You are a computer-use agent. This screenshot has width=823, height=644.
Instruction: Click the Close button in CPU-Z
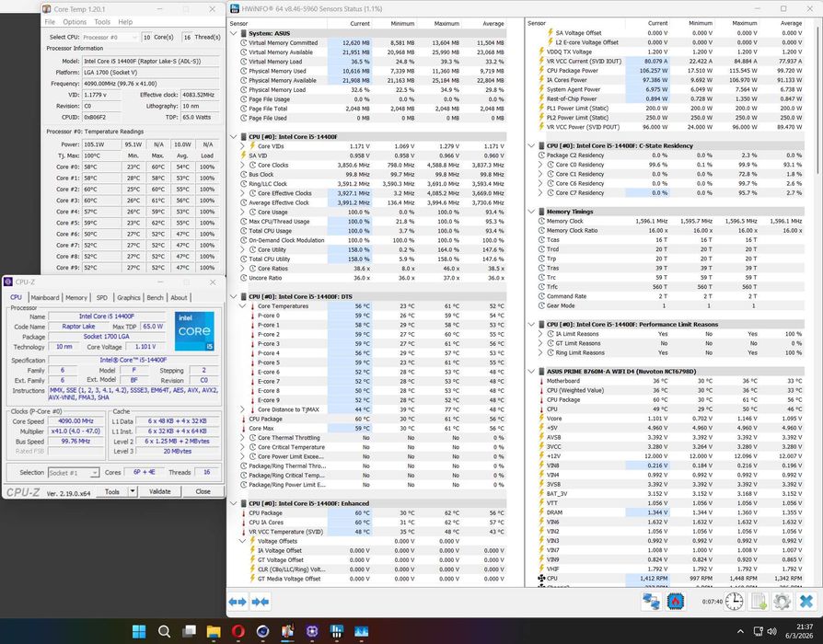click(203, 491)
